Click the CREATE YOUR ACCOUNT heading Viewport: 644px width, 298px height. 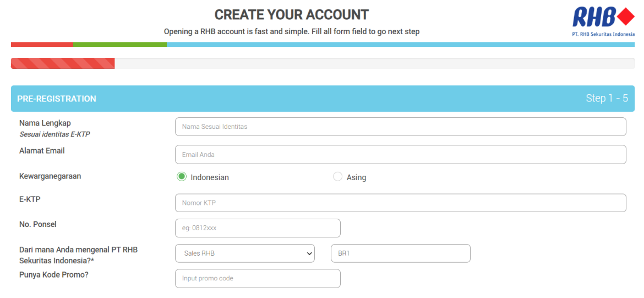pos(292,15)
